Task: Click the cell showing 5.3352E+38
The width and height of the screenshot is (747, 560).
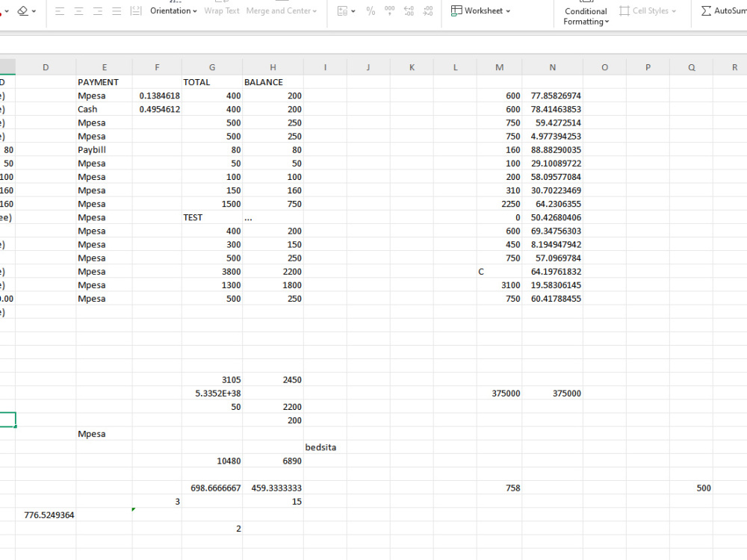Action: click(x=212, y=393)
